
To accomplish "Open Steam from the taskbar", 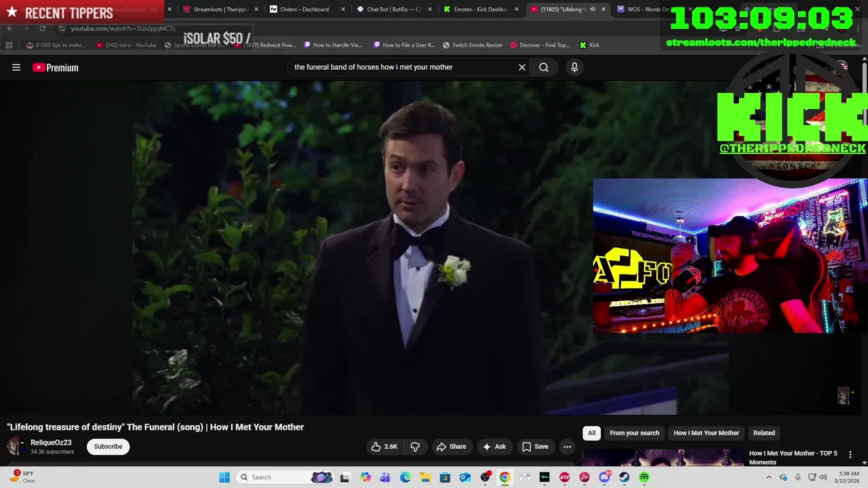I will (624, 477).
